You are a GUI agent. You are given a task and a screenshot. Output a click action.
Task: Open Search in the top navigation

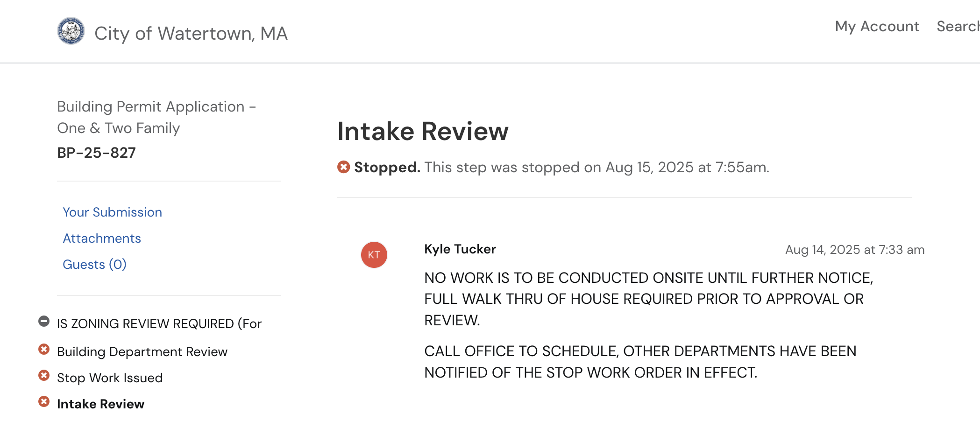(x=957, y=27)
